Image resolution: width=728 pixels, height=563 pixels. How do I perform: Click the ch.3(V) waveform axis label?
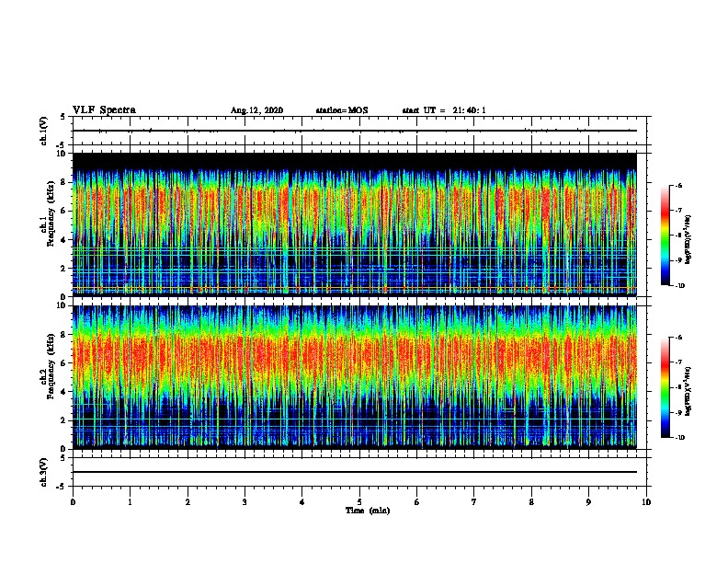(x=43, y=472)
